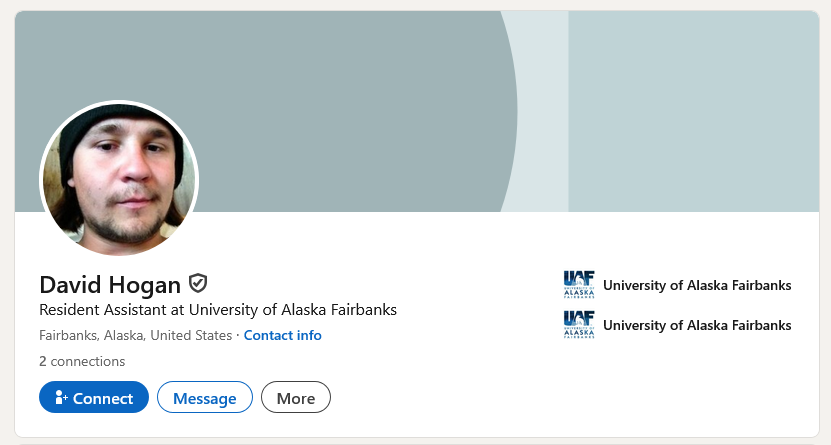
Task: Open the More options dropdown
Action: point(295,397)
